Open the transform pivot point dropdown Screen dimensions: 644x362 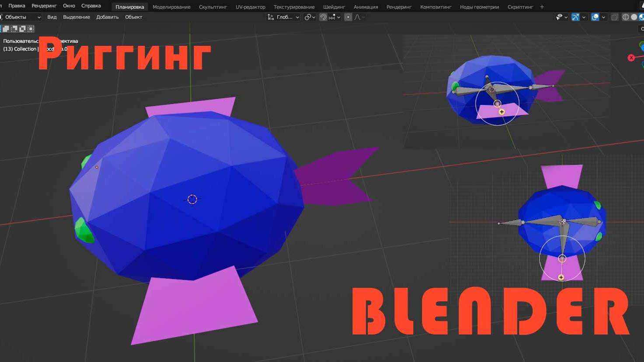[310, 17]
